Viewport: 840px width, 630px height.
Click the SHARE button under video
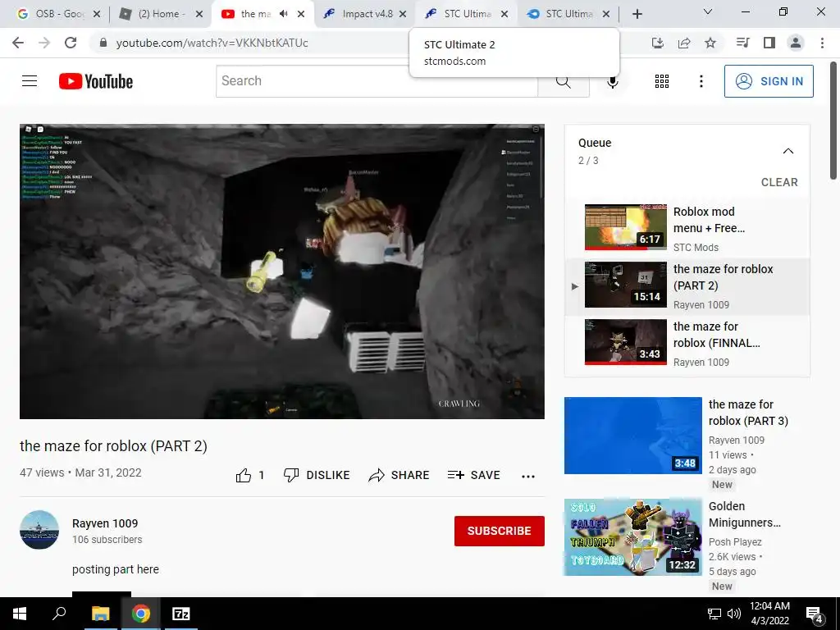399,475
